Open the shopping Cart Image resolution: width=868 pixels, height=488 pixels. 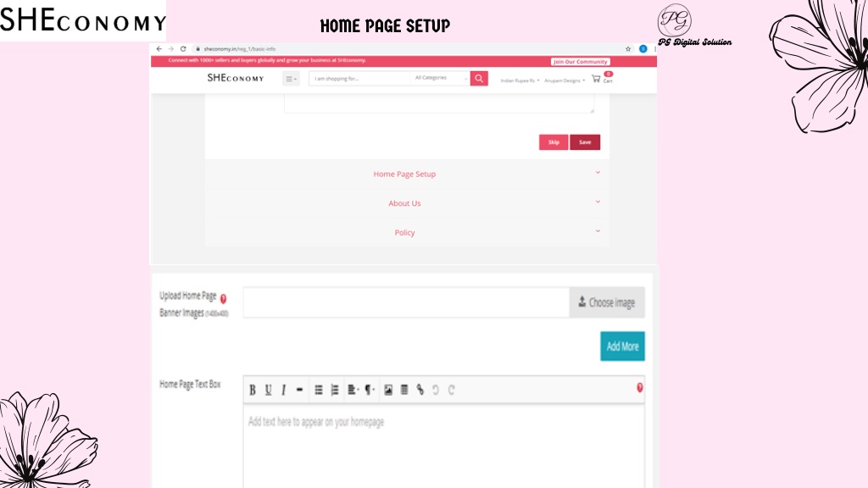pyautogui.click(x=603, y=78)
